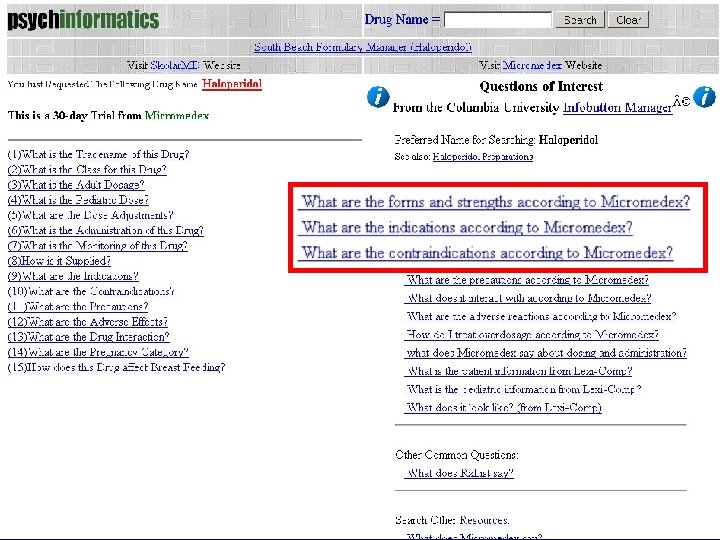Click the 'Other Common Questions:' heading
720x540 pixels.
tap(457, 455)
